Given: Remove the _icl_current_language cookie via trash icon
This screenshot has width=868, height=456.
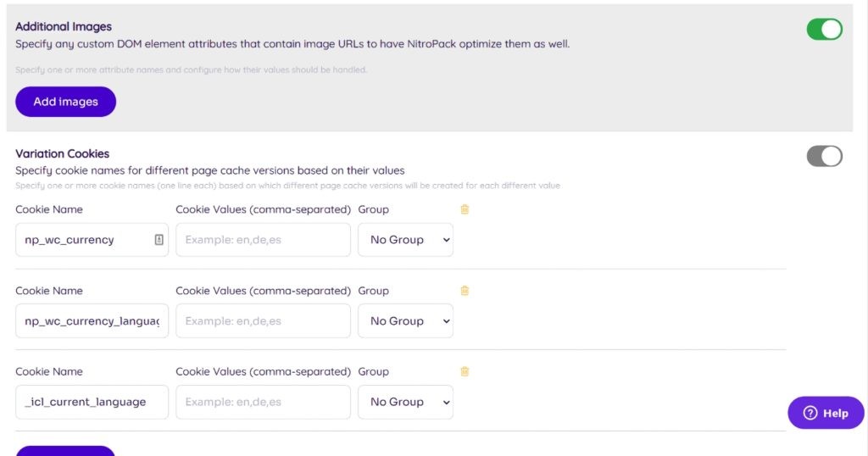Looking at the screenshot, I should pyautogui.click(x=465, y=371).
